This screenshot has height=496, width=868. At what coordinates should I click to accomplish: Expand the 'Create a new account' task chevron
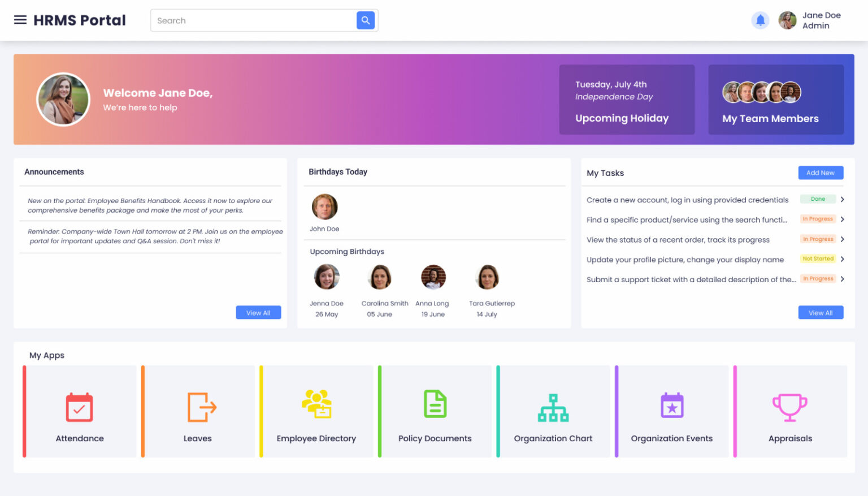point(842,200)
